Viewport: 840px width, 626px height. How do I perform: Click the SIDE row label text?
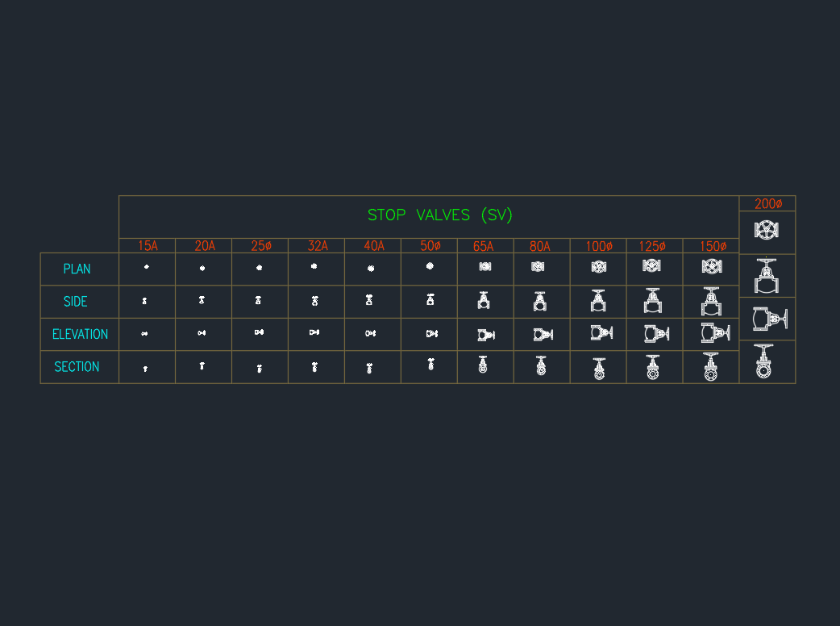76,302
